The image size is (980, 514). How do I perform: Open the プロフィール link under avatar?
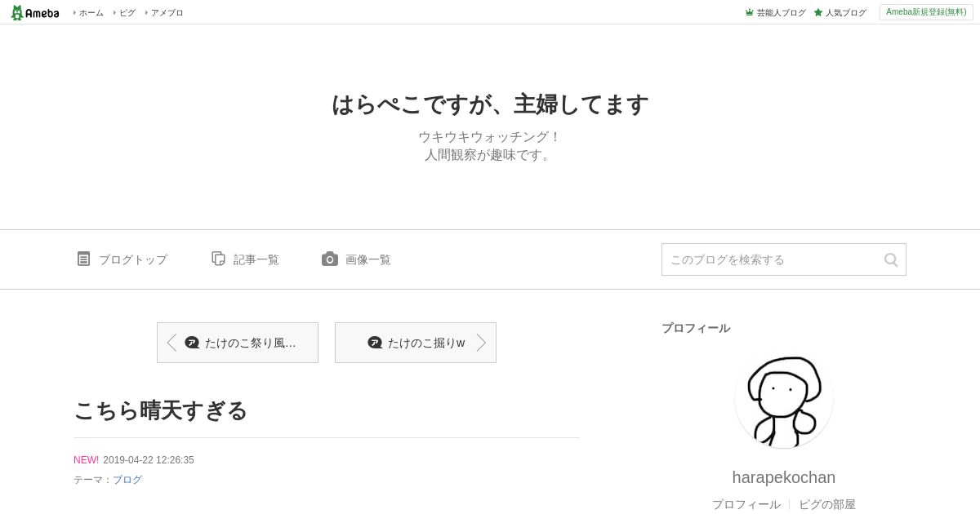[746, 504]
